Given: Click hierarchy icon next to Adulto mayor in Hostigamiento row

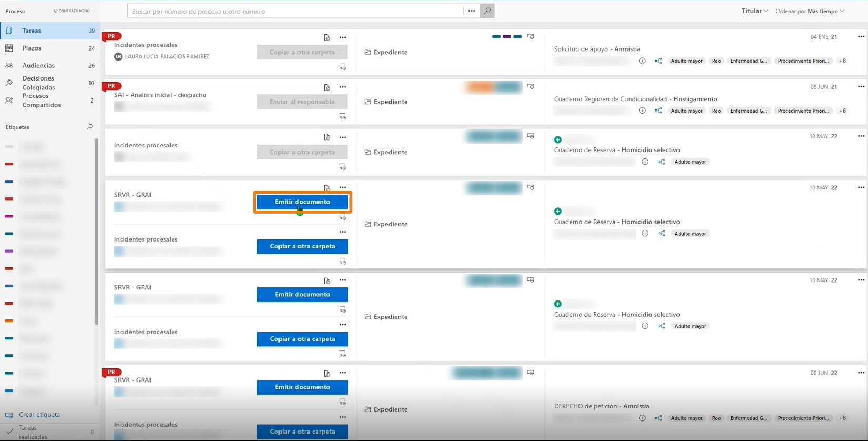Looking at the screenshot, I should [659, 111].
